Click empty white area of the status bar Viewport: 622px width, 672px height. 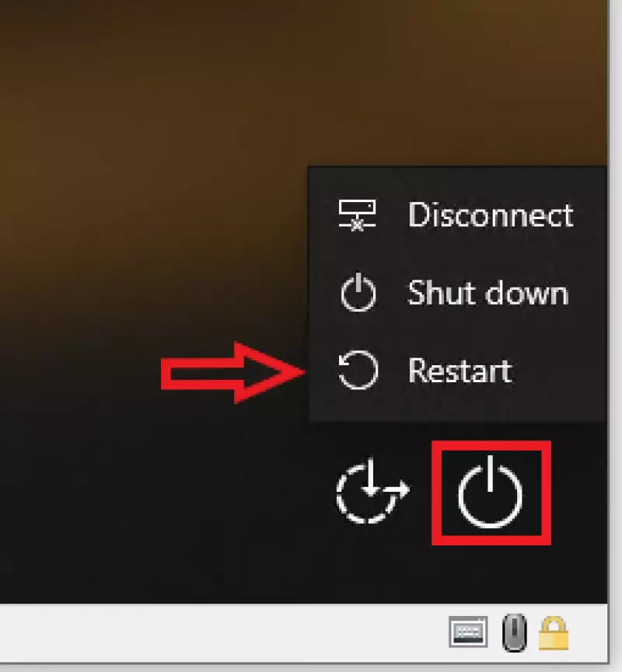click(x=215, y=632)
